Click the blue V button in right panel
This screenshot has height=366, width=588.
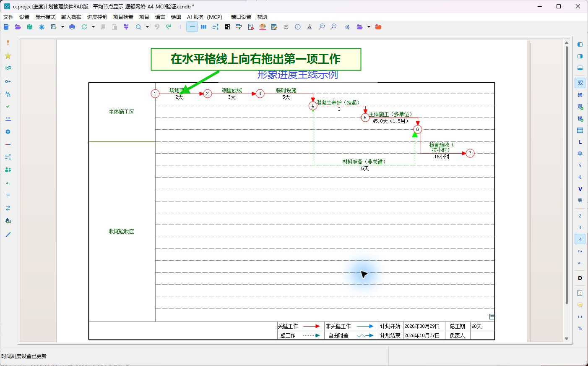click(580, 189)
